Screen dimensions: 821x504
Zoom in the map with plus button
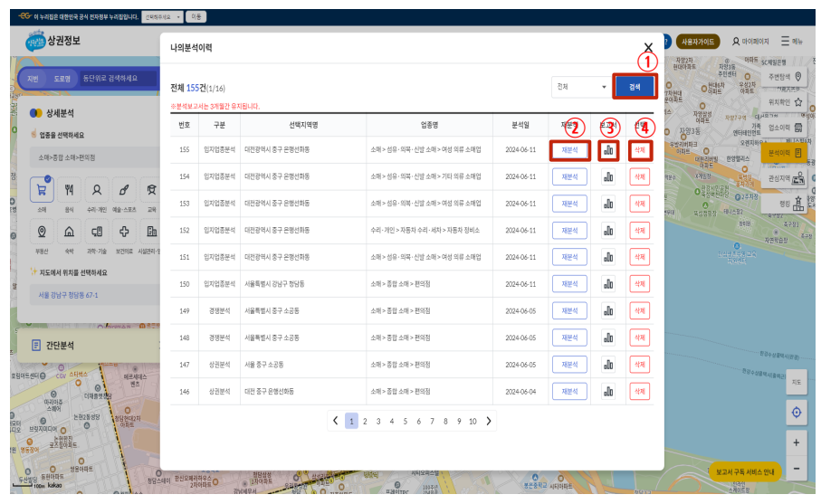click(x=797, y=442)
